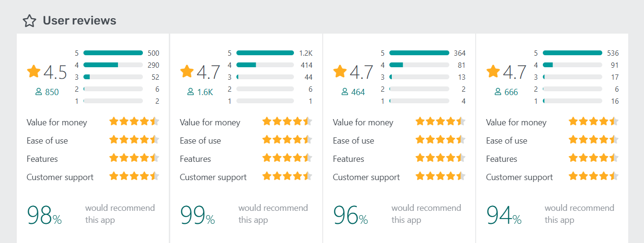The width and height of the screenshot is (644, 243).
Task: Click the 5-star bar showing 1.2K reviews
Action: [265, 53]
